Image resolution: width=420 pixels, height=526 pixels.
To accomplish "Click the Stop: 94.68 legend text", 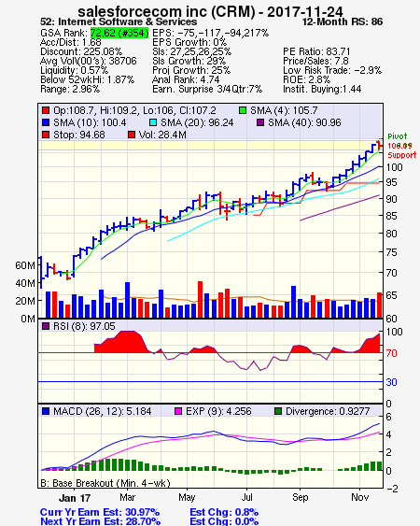I will click(x=79, y=135).
